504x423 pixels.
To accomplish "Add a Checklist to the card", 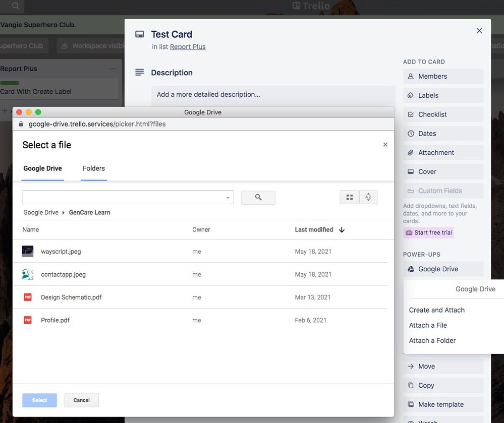I will pos(443,114).
